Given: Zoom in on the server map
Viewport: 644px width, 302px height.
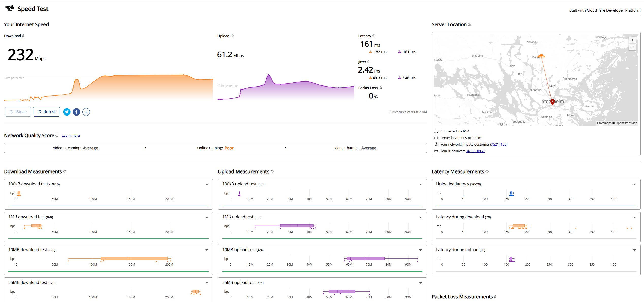Looking at the screenshot, I should click(632, 40).
